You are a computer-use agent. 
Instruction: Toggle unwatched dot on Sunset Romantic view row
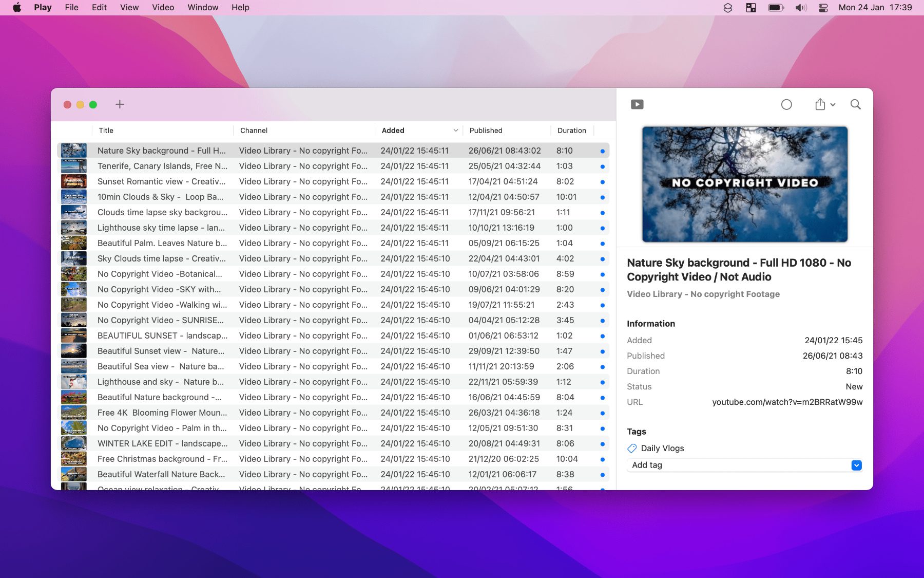602,182
